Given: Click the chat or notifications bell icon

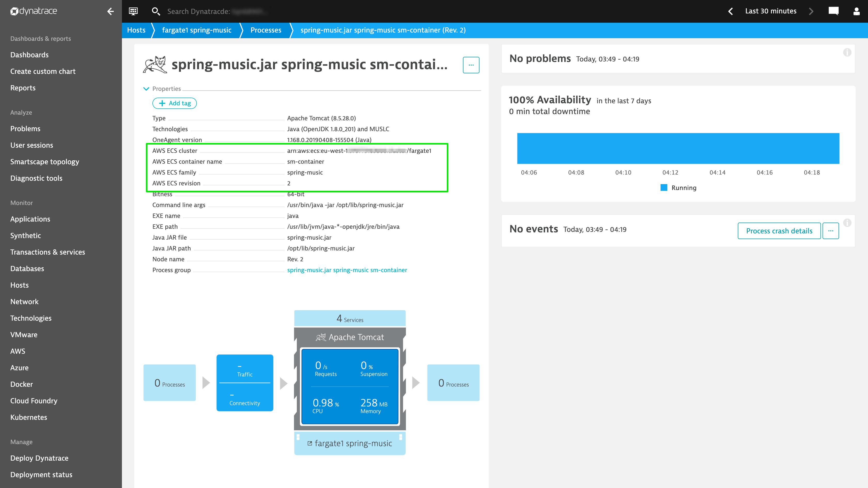Looking at the screenshot, I should click(834, 11).
